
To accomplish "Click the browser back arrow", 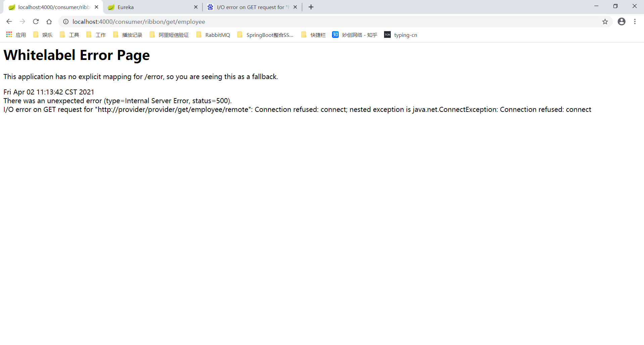I will click(9, 21).
